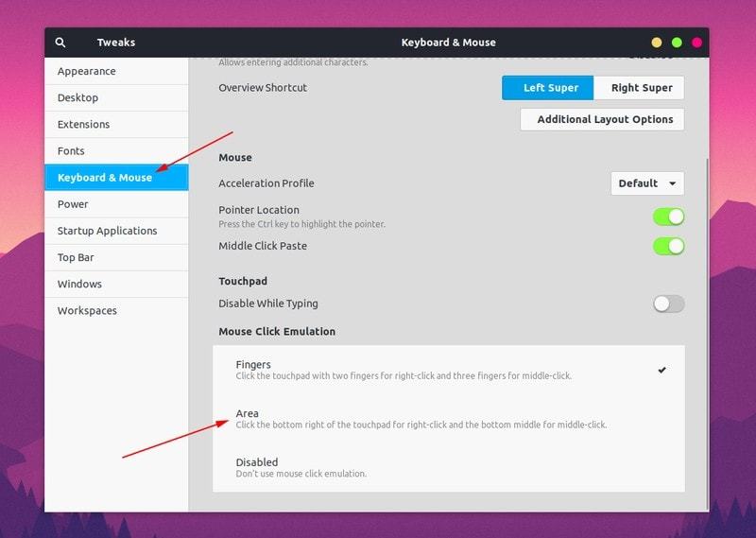Click the yellow minimize window button
The width and height of the screenshot is (756, 538).
(x=657, y=43)
